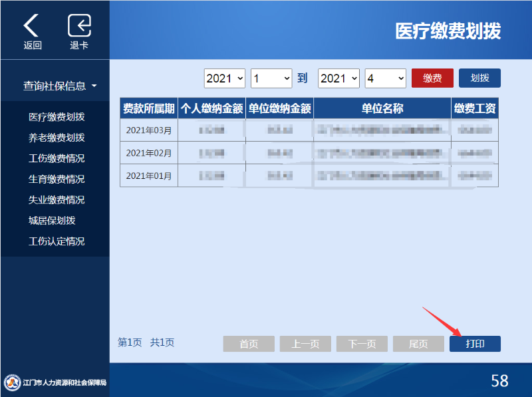Click the 单位缴纳金额 column header
Image resolution: width=532 pixels, height=397 pixels.
tap(279, 108)
